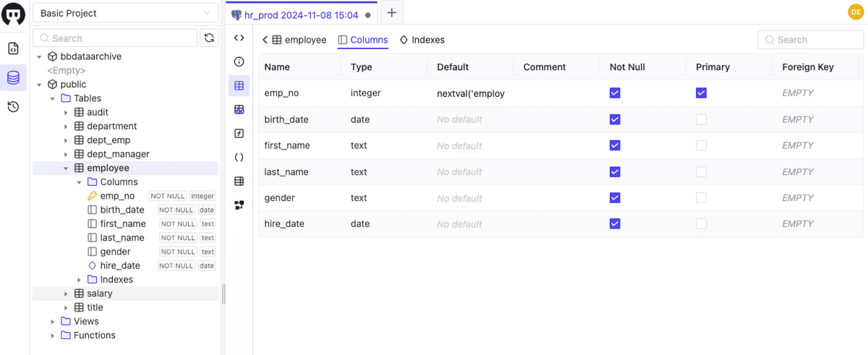868x355 pixels.
Task: Open the schema diagram icon
Action: [239, 205]
